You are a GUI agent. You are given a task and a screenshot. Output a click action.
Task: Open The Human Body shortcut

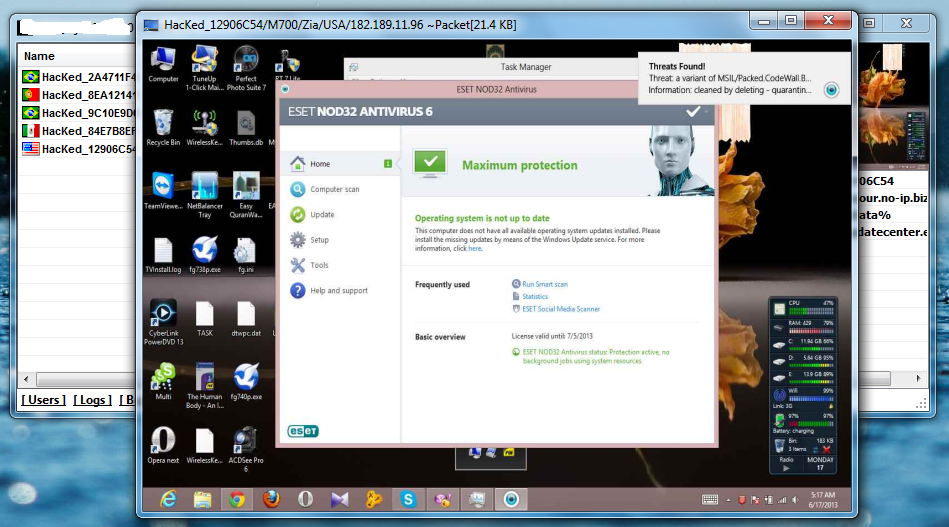coord(205,386)
